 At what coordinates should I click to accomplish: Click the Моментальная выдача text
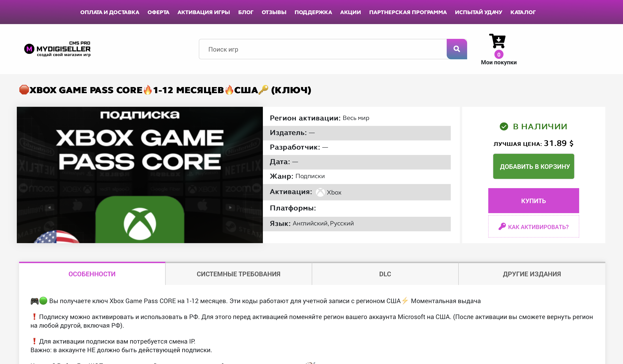(446, 301)
